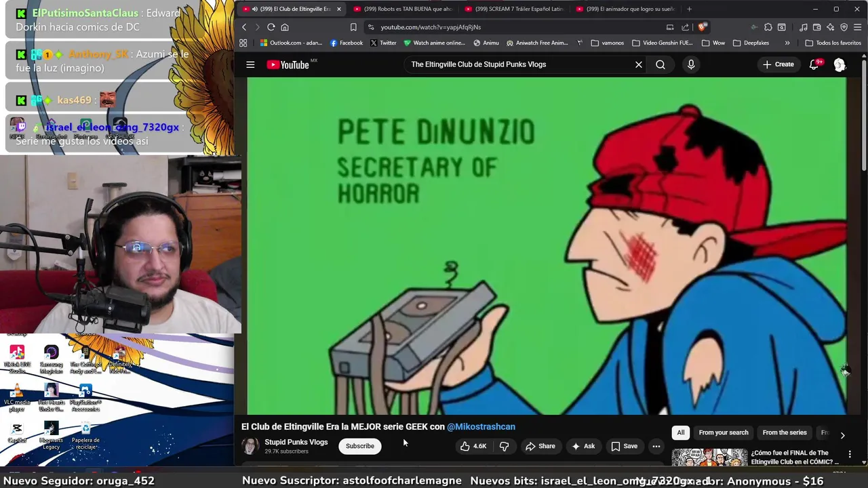Show hidden bookmarks with the chevron
This screenshot has width=868, height=488.
(x=787, y=43)
